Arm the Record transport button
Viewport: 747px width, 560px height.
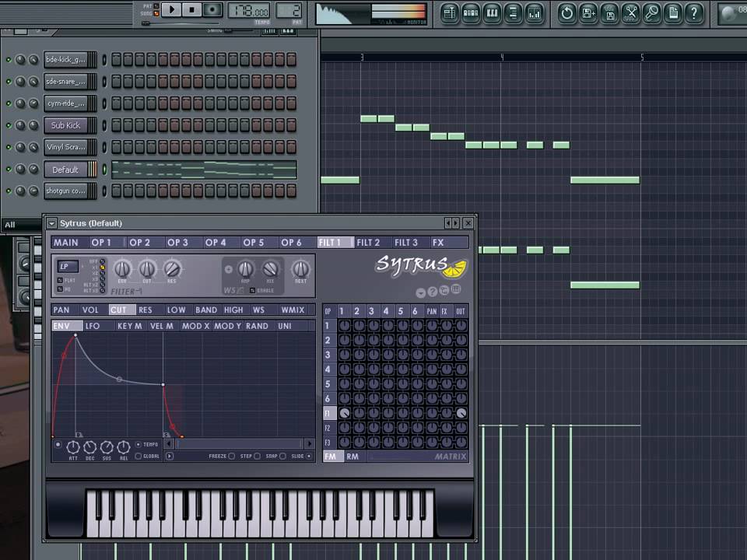212,9
